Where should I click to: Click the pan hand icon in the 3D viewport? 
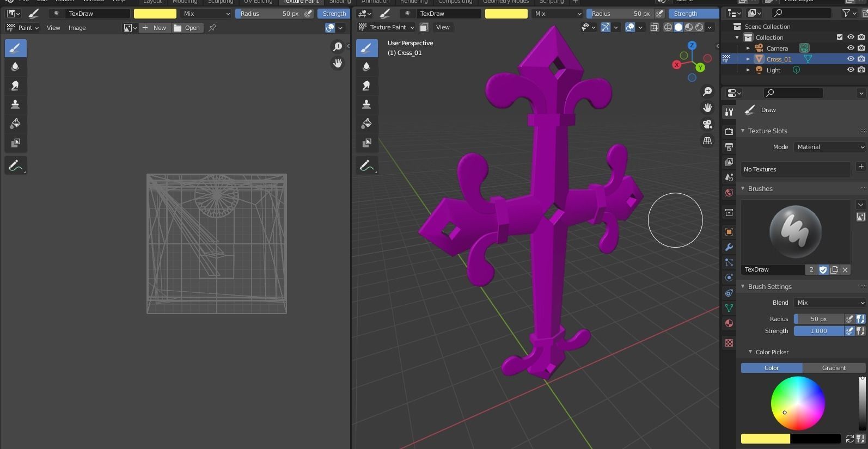tap(707, 108)
